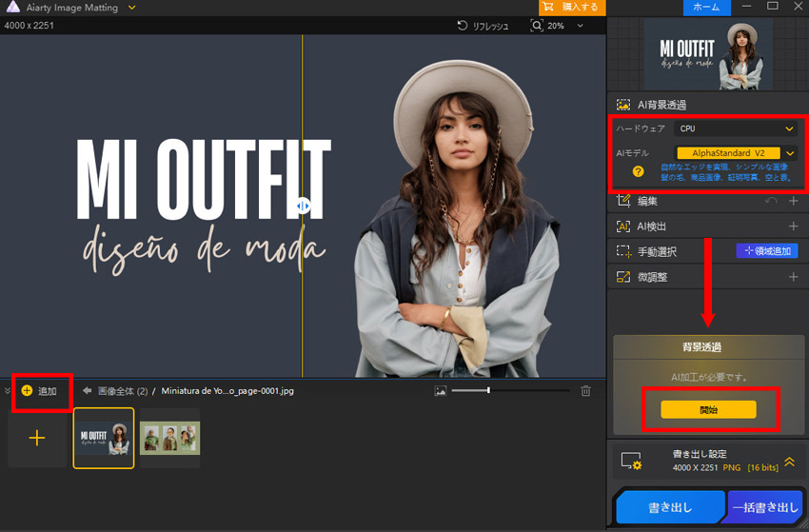This screenshot has height=532, width=809.
Task: Open the AlphaStandard V2 model dropdown
Action: pos(789,152)
